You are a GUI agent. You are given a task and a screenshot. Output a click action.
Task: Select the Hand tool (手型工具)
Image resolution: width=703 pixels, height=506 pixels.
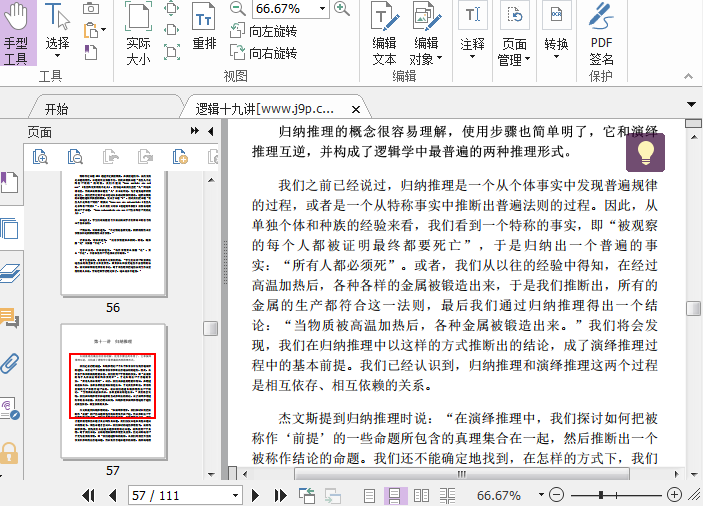(x=17, y=33)
